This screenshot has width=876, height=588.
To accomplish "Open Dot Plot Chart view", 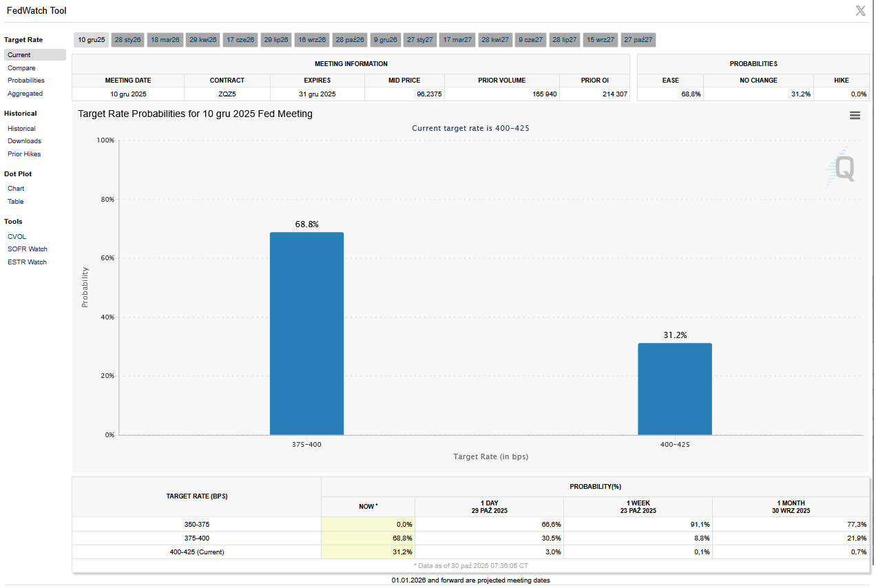I will [16, 189].
